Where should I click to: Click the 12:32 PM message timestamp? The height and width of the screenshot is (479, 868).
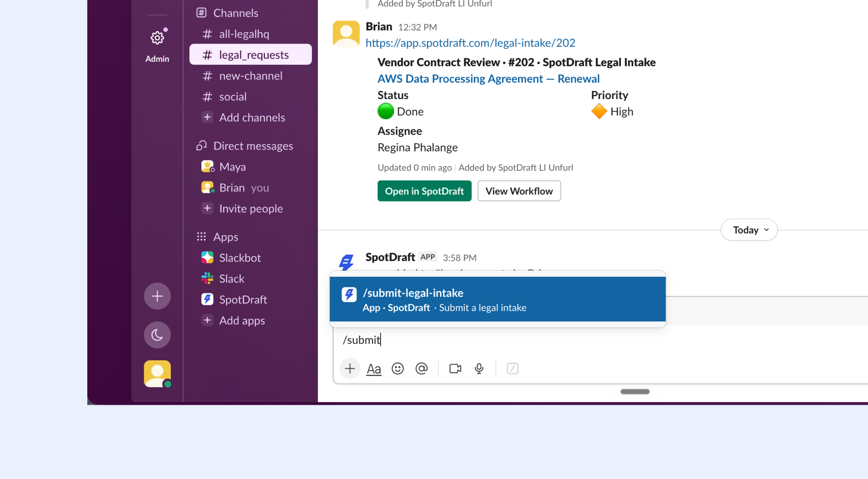click(417, 27)
